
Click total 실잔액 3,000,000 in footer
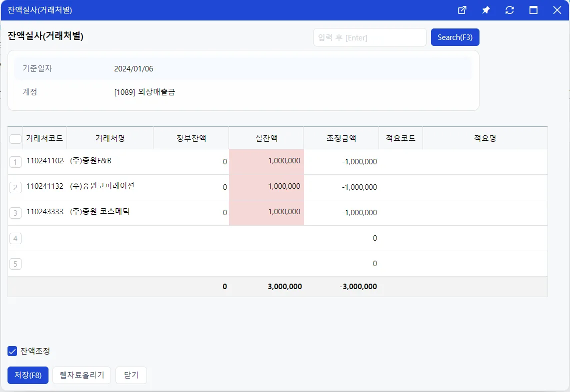(284, 287)
